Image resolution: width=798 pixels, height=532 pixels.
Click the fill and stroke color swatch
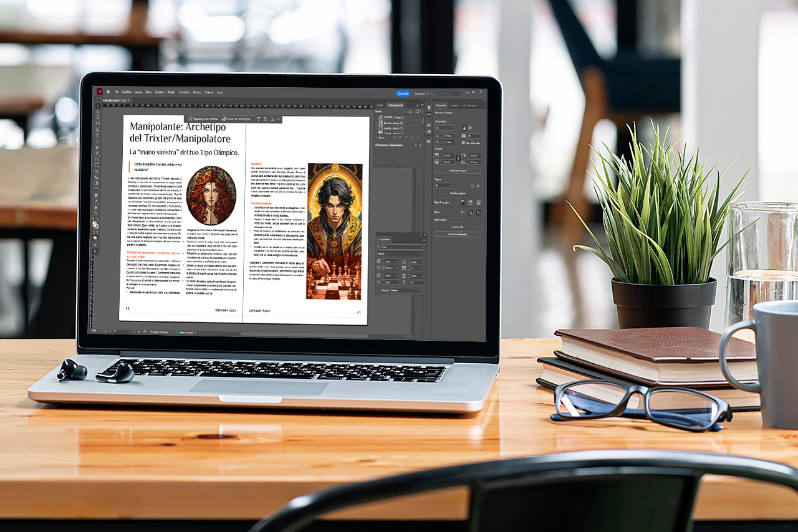coord(95,224)
